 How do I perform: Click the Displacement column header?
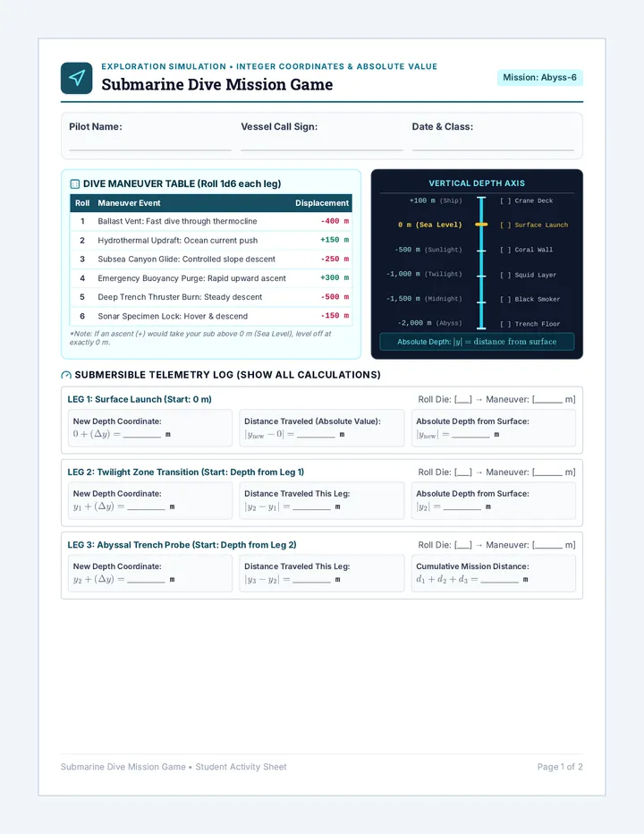point(322,203)
